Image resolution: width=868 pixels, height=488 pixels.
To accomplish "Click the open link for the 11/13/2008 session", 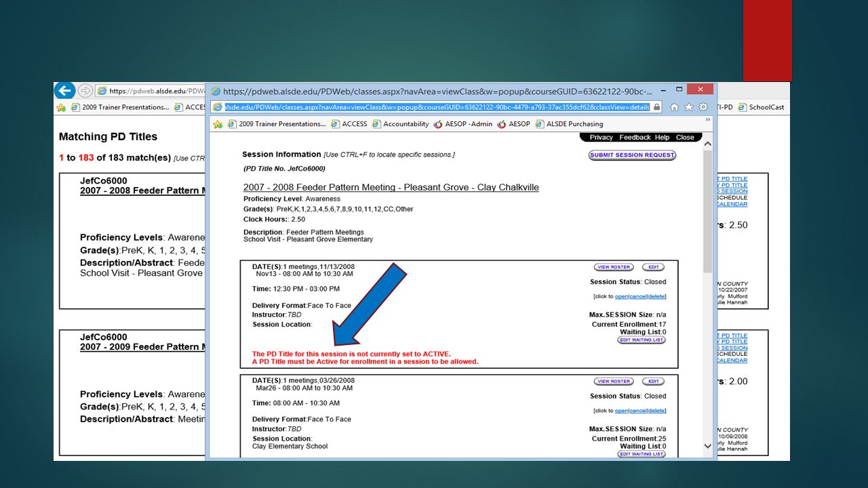I will (x=621, y=296).
